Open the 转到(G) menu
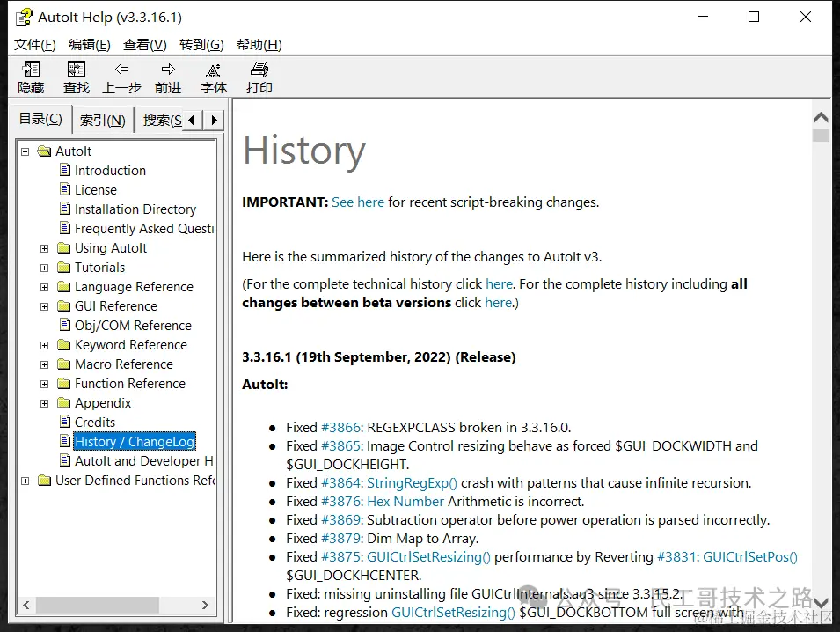The width and height of the screenshot is (840, 632). click(201, 45)
